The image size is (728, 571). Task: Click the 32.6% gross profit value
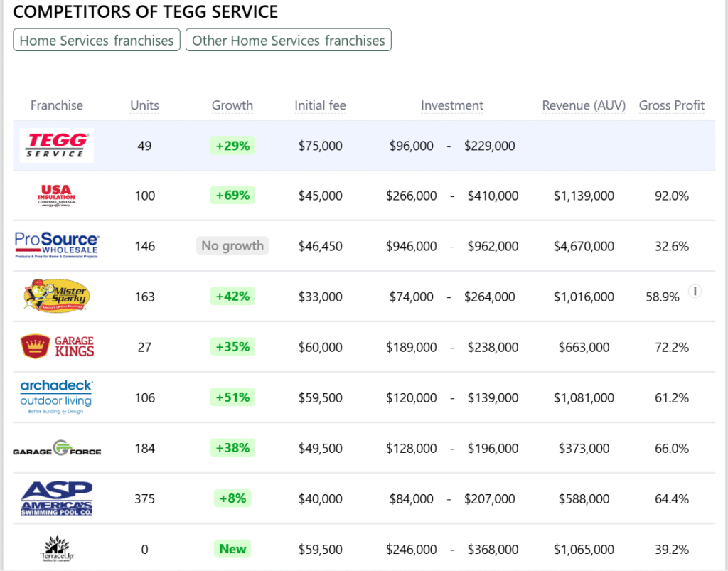point(671,246)
